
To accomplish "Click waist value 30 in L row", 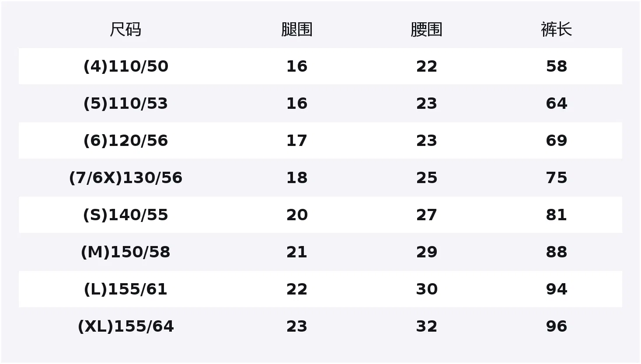I will (427, 289).
